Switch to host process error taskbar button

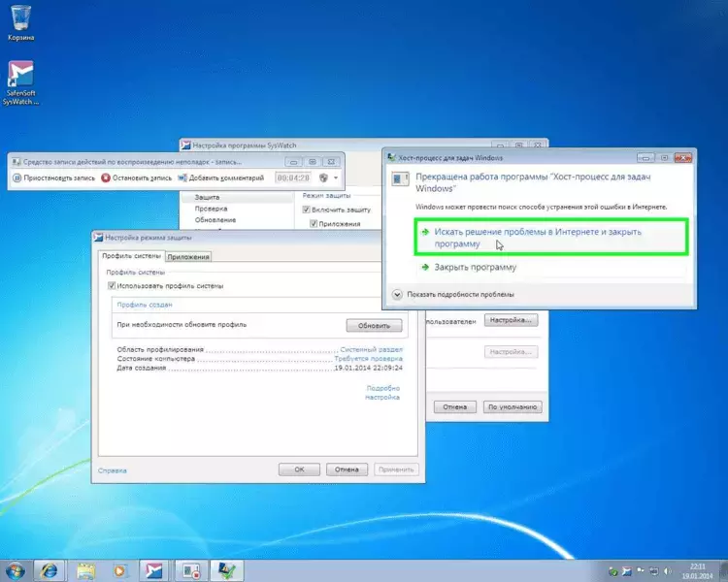(x=227, y=571)
